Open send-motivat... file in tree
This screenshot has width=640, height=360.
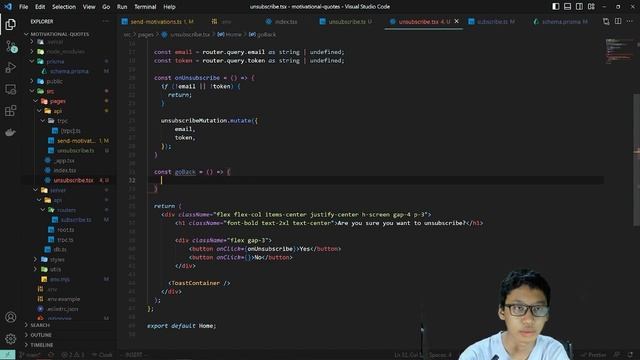click(76, 140)
